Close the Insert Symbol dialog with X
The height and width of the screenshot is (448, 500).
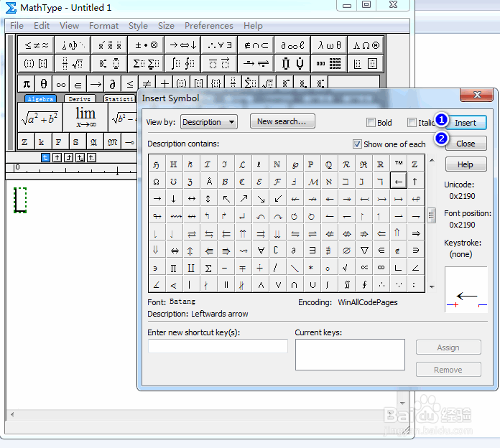pos(477,95)
